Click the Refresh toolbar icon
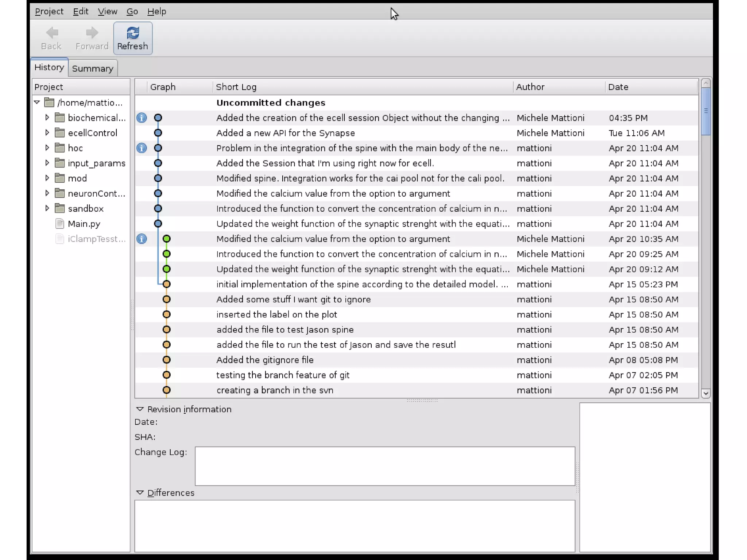 (x=133, y=33)
